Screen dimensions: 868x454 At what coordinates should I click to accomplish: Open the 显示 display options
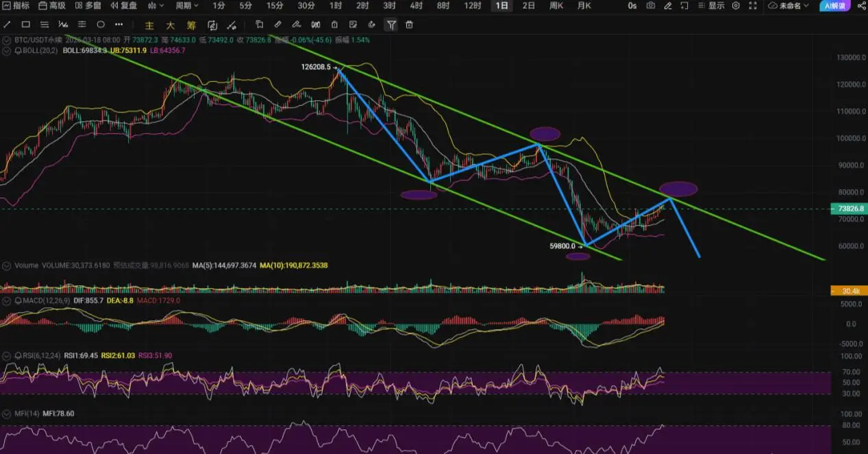pyautogui.click(x=712, y=5)
